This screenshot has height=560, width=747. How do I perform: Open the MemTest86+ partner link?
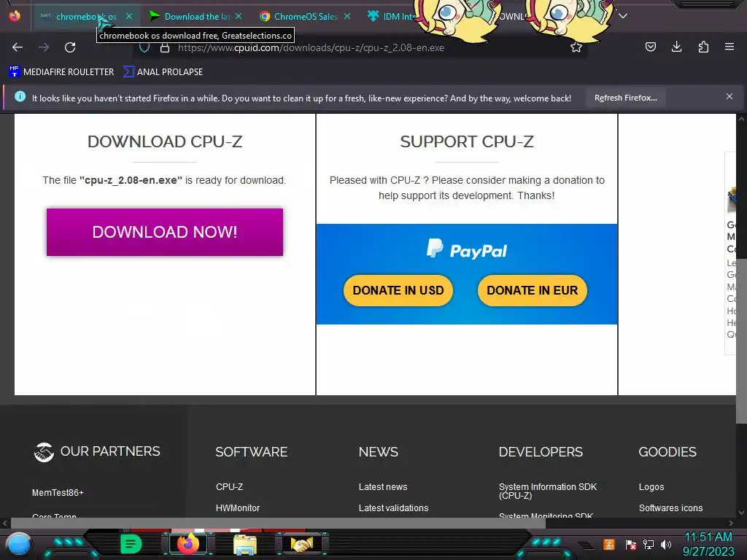(58, 492)
